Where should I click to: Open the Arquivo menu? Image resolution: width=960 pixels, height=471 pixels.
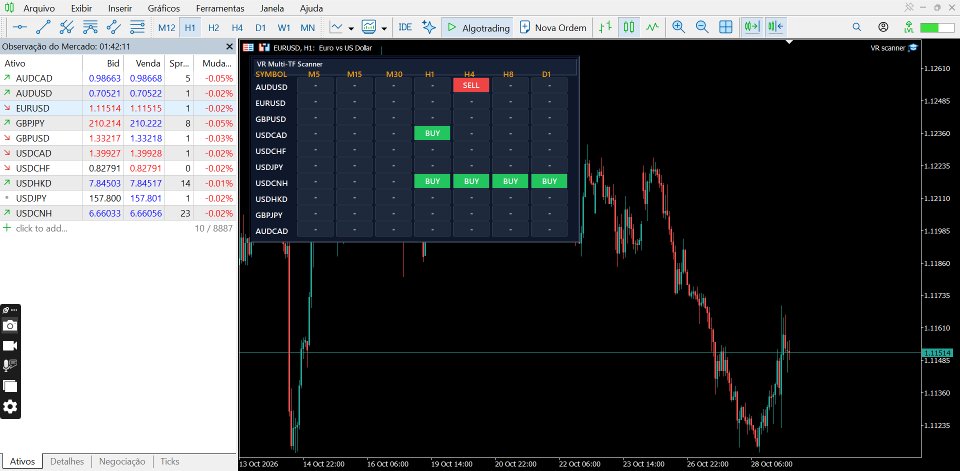coord(39,9)
